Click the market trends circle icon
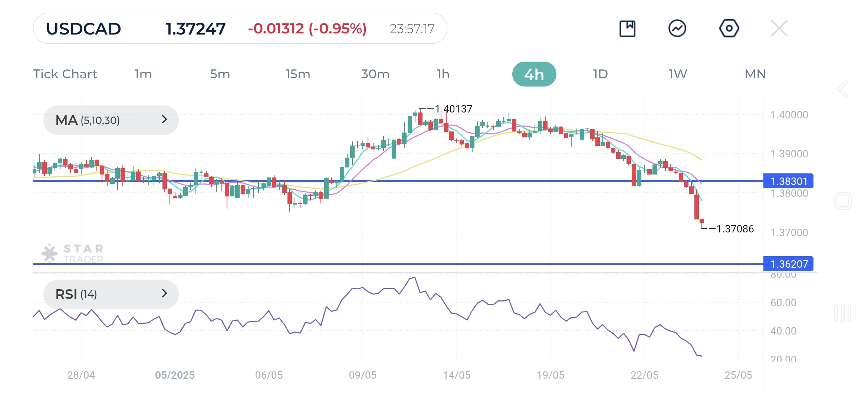The height and width of the screenshot is (401, 868). tap(678, 28)
